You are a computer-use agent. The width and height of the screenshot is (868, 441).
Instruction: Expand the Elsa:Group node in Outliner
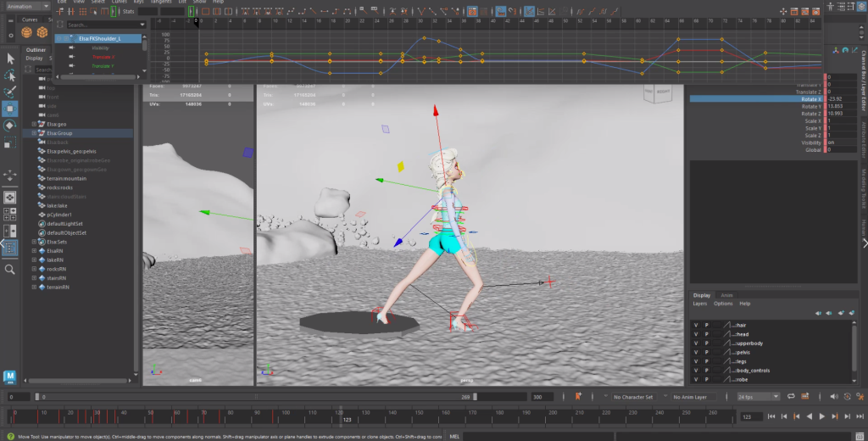click(34, 133)
